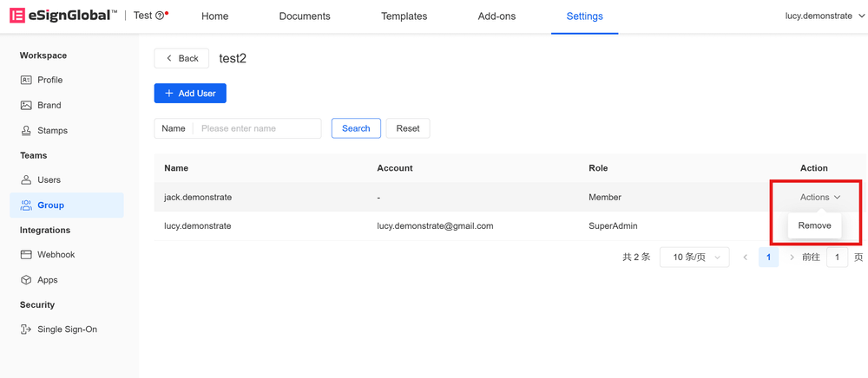This screenshot has width=868, height=378.
Task: Click the eSignGlobal logo icon
Action: coord(16,16)
